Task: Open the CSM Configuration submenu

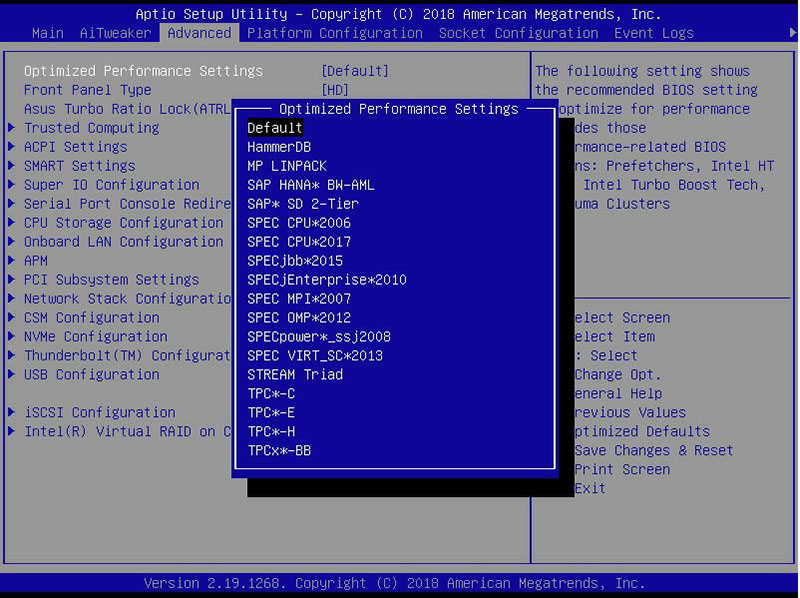Action: click(91, 317)
